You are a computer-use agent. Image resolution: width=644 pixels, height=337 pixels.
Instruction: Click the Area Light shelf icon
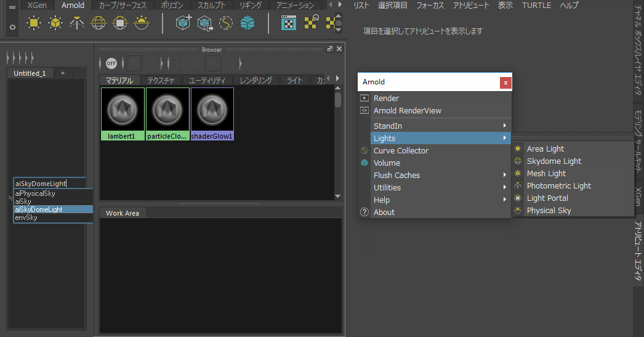(x=34, y=23)
